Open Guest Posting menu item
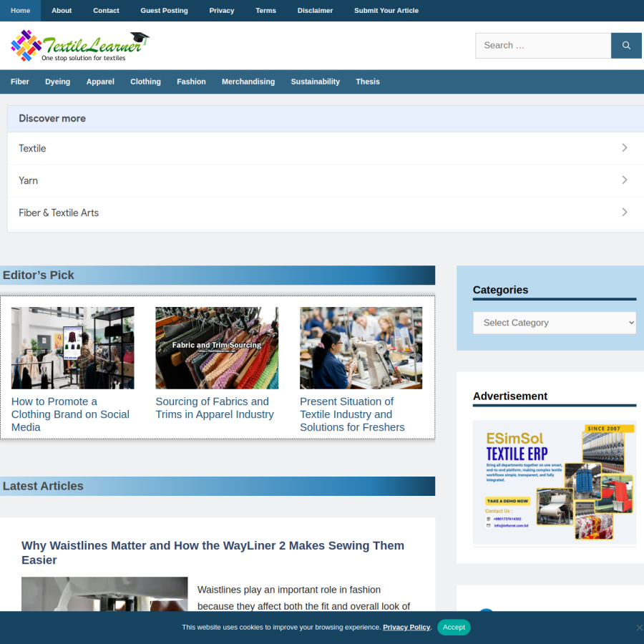This screenshot has width=644, height=644. tap(165, 11)
